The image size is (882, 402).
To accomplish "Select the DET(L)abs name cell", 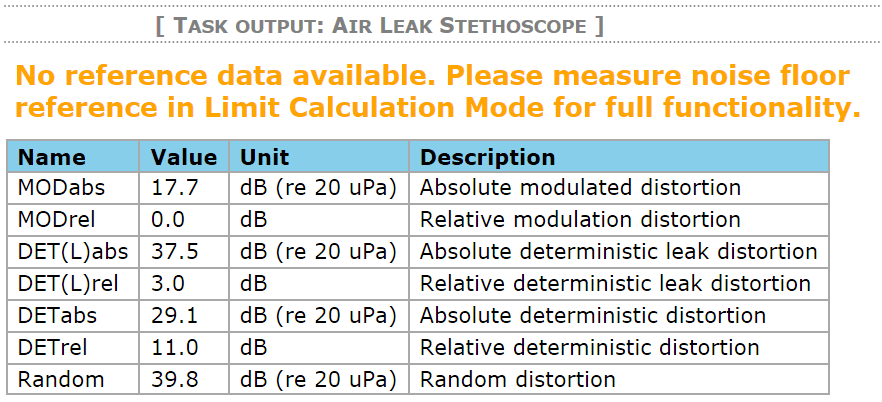I will [x=73, y=252].
